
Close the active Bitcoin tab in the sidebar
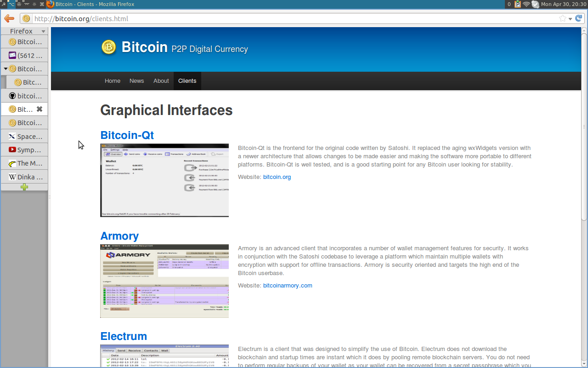(x=40, y=109)
